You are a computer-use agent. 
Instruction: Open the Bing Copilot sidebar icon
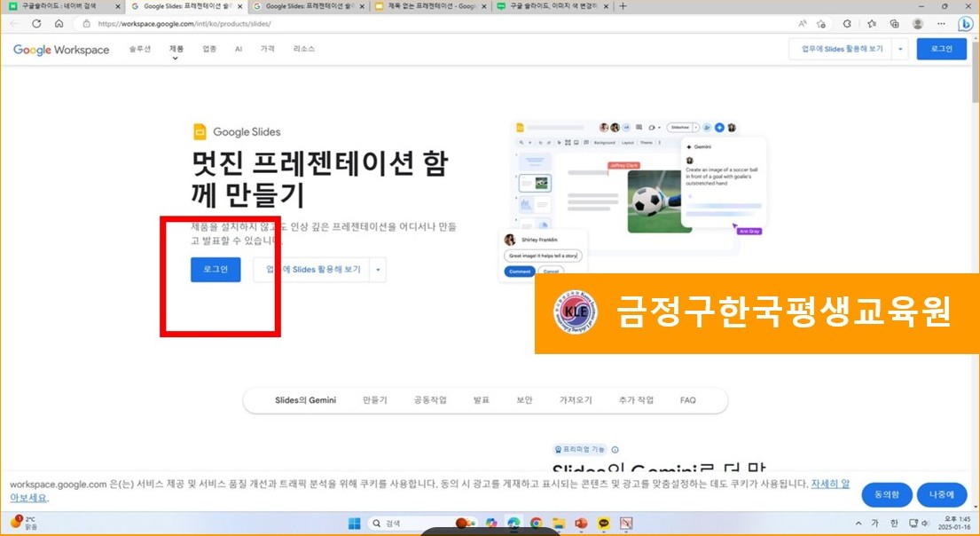tap(965, 24)
